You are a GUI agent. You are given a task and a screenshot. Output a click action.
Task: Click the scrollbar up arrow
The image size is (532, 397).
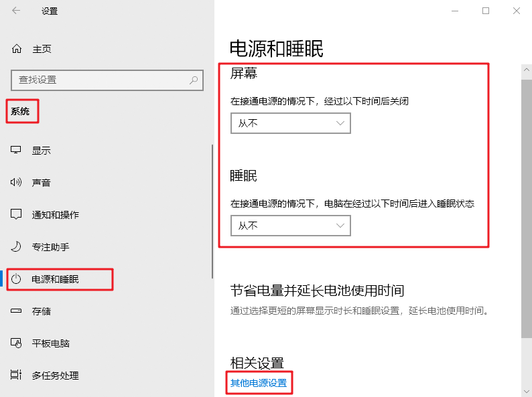pos(526,70)
